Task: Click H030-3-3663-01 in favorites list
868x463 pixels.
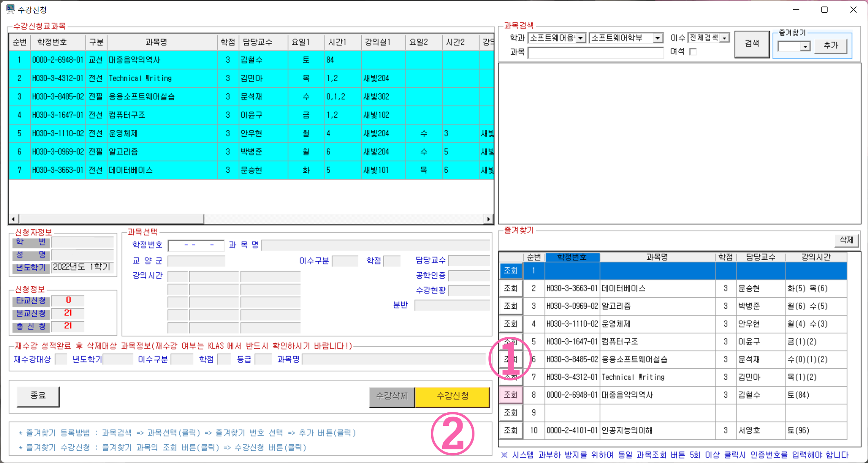Action: [x=572, y=288]
